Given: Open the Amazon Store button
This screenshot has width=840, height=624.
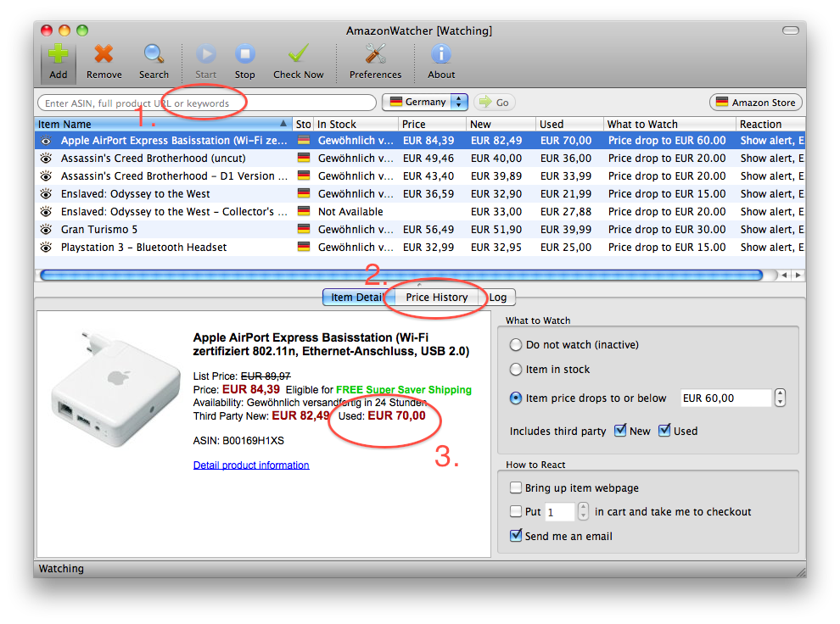Looking at the screenshot, I should (756, 103).
